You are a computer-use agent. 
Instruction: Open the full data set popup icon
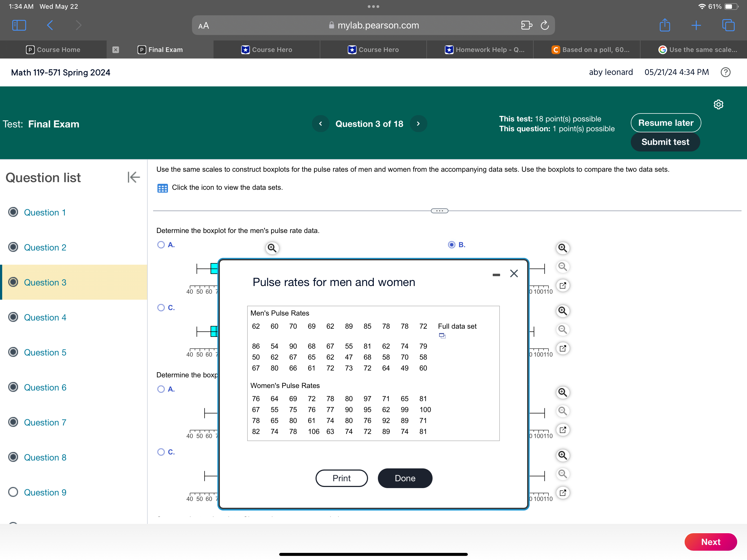pos(442,336)
